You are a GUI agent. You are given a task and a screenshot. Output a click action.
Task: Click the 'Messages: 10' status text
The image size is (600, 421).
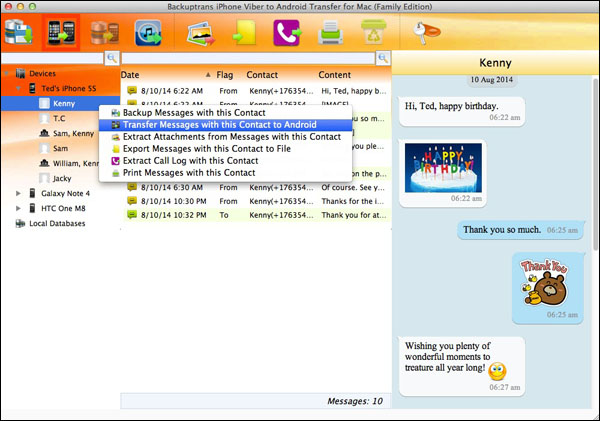(355, 401)
